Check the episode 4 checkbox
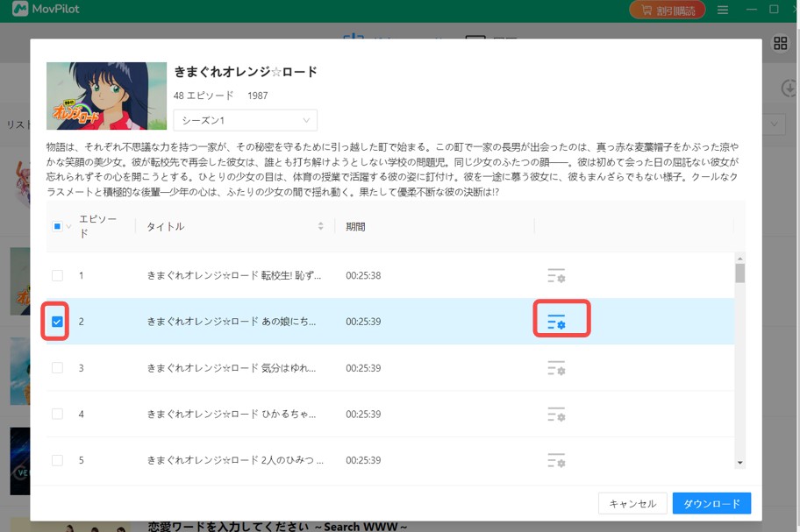Viewport: 800px width, 532px height. (57, 415)
